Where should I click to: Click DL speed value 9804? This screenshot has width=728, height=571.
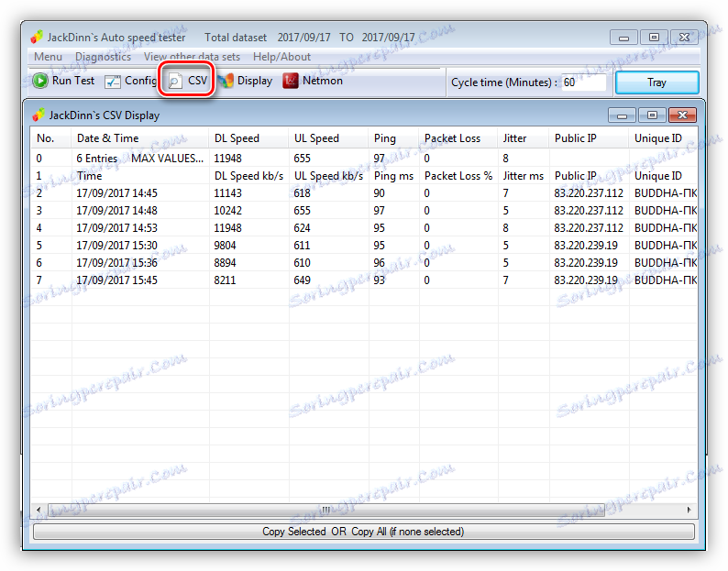225,246
